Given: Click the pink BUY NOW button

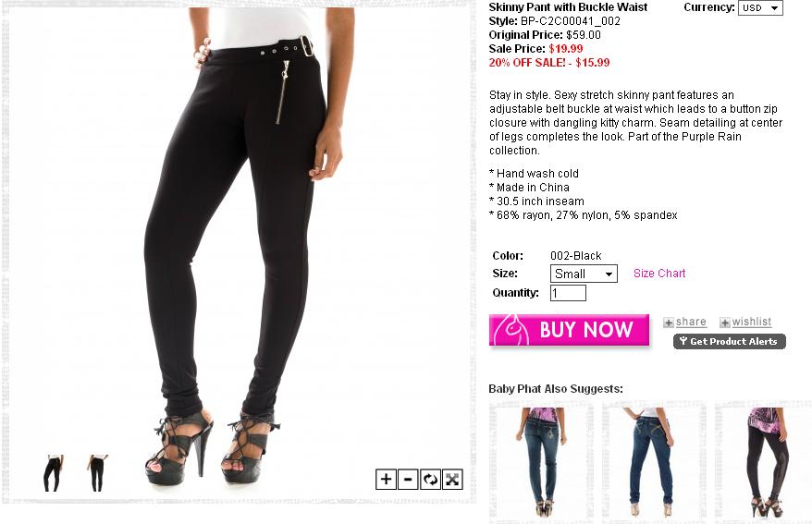Looking at the screenshot, I should 569,330.
